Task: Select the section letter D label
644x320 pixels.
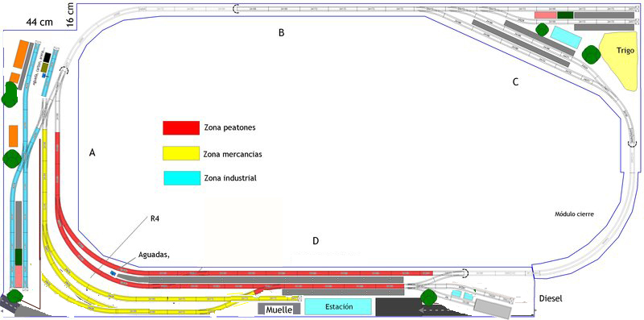Action: tap(316, 241)
